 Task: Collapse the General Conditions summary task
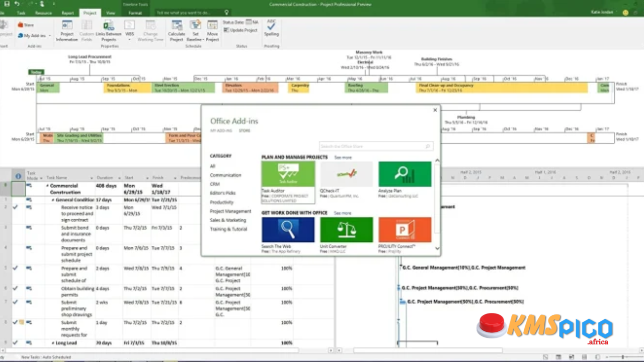[x=52, y=200]
